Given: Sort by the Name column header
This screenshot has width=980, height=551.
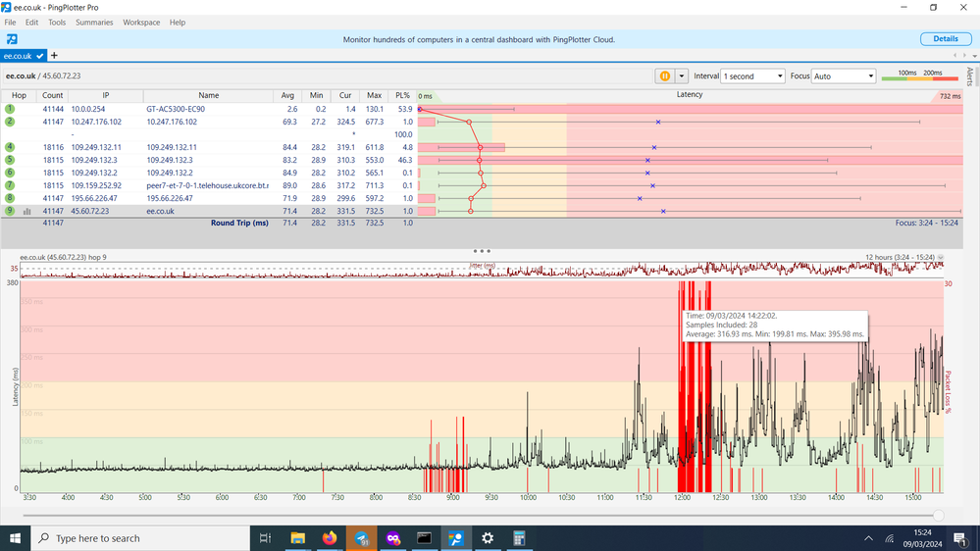Looking at the screenshot, I should point(209,95).
